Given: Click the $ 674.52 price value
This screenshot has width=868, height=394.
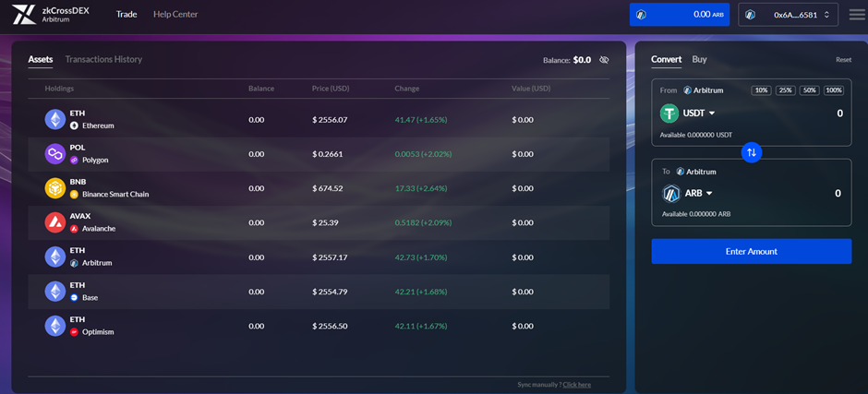Looking at the screenshot, I should click(x=328, y=188).
